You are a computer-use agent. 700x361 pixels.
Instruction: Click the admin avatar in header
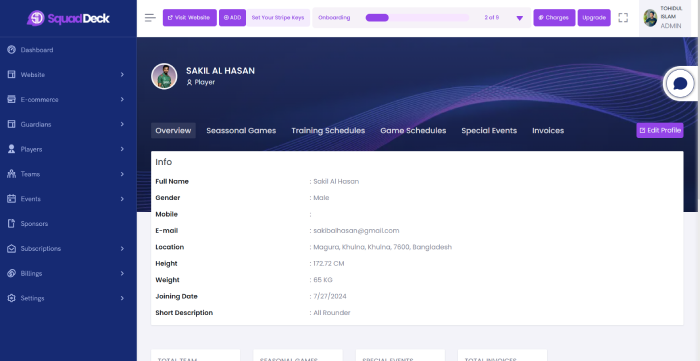[x=650, y=18]
